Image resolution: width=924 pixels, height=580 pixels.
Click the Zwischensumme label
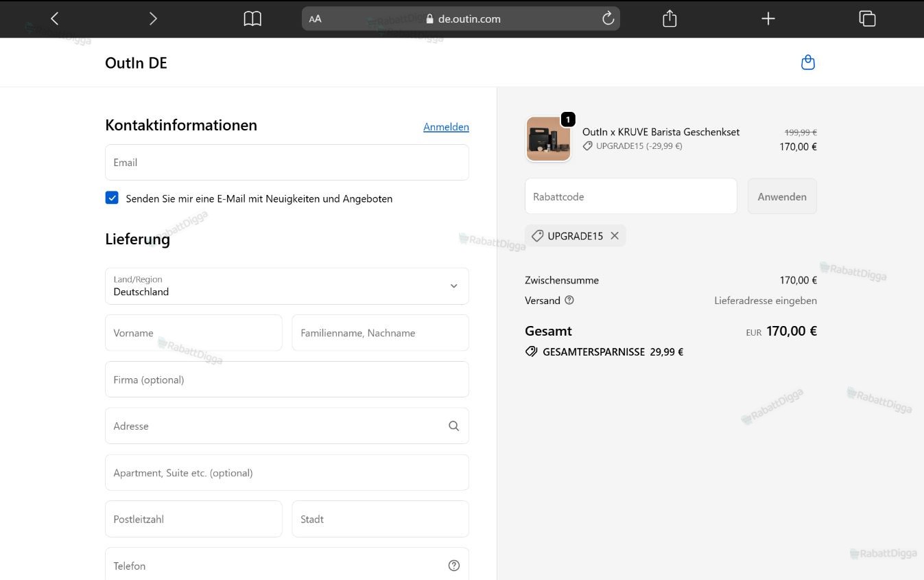pos(562,280)
